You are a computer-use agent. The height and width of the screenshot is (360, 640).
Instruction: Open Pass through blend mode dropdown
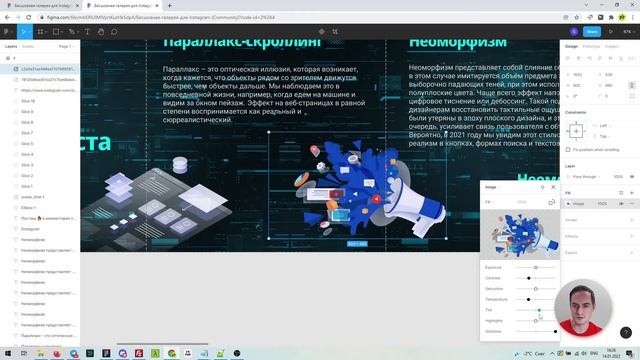click(587, 177)
